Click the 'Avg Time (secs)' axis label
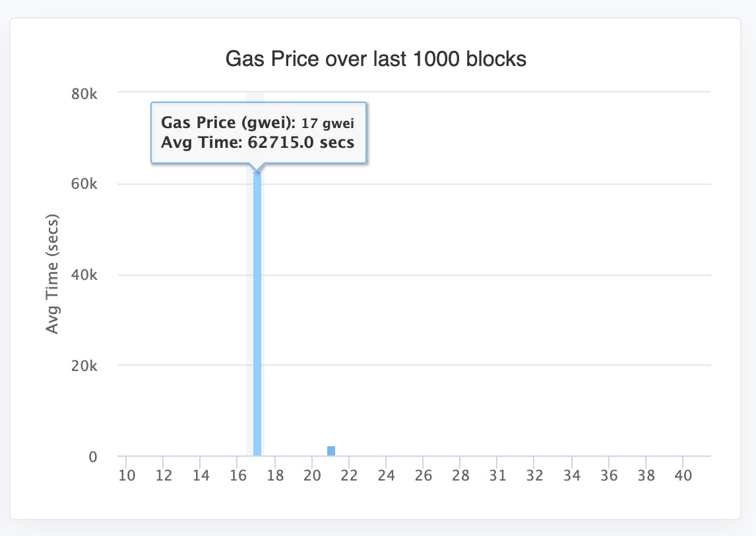 click(x=53, y=274)
